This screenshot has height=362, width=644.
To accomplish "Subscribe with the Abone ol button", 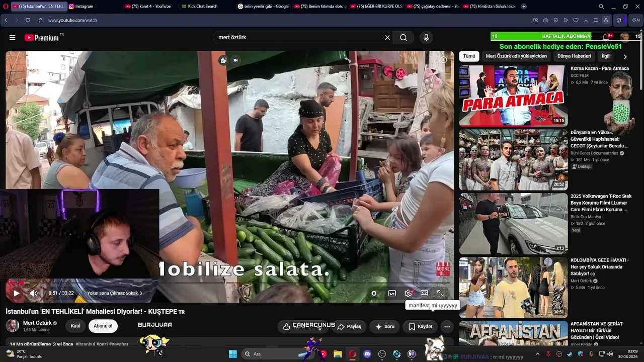I will pos(103,326).
